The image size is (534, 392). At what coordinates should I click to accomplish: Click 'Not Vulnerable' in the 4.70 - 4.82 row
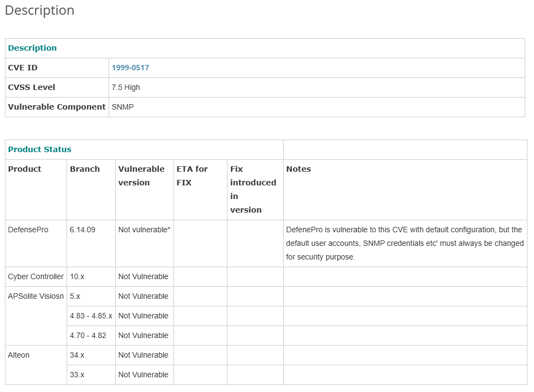(143, 335)
